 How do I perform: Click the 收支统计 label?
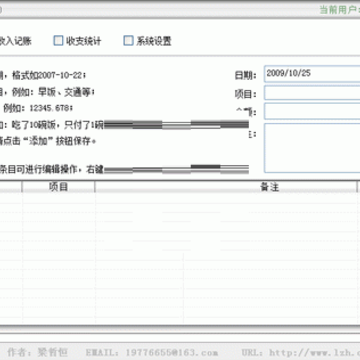(x=83, y=41)
